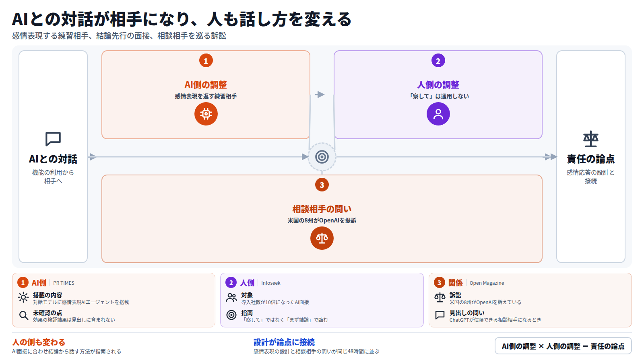This screenshot has height=362, width=644.
Task: Click the target icon at the diagram center
Action: pyautogui.click(x=322, y=157)
